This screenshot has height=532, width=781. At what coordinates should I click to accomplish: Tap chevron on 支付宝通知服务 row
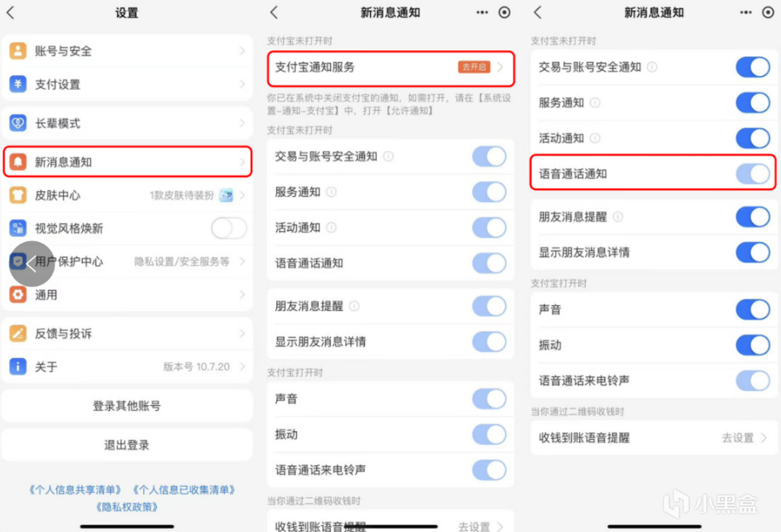(500, 66)
